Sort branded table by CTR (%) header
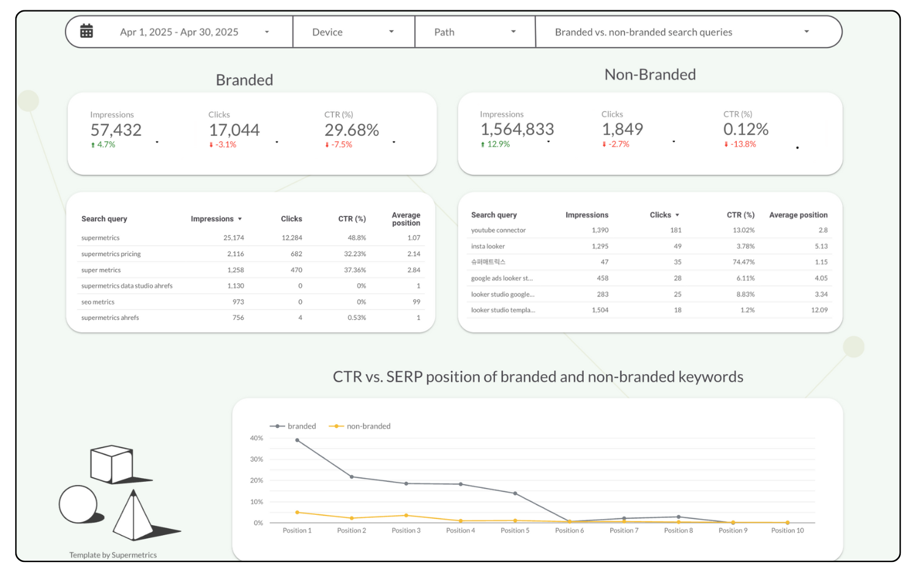 [352, 219]
